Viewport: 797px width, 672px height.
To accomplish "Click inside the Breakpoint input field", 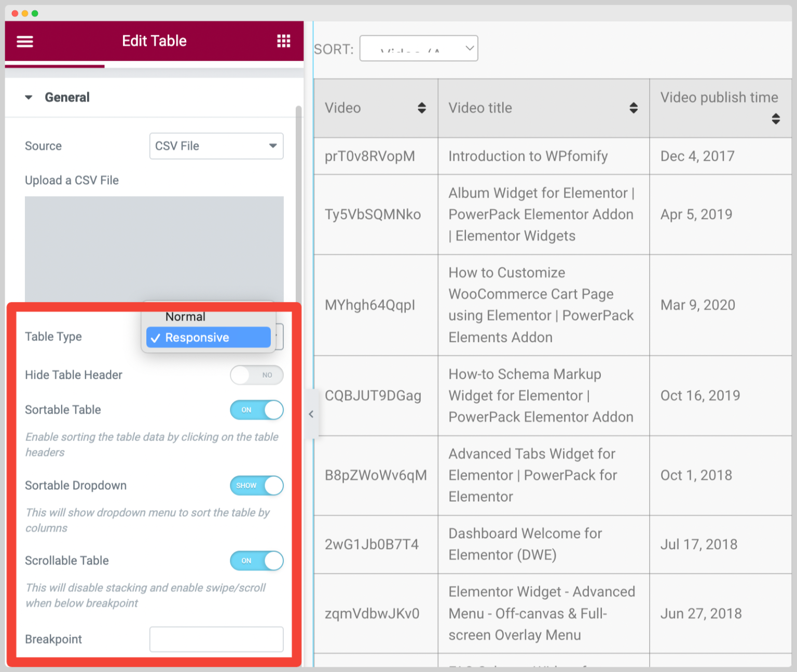I will tap(216, 639).
